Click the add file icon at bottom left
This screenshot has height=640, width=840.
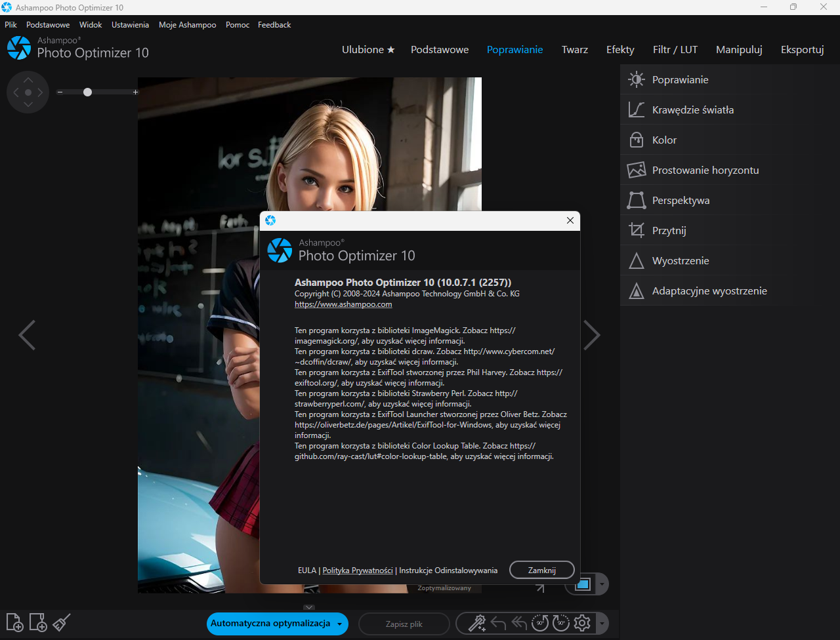point(14,622)
